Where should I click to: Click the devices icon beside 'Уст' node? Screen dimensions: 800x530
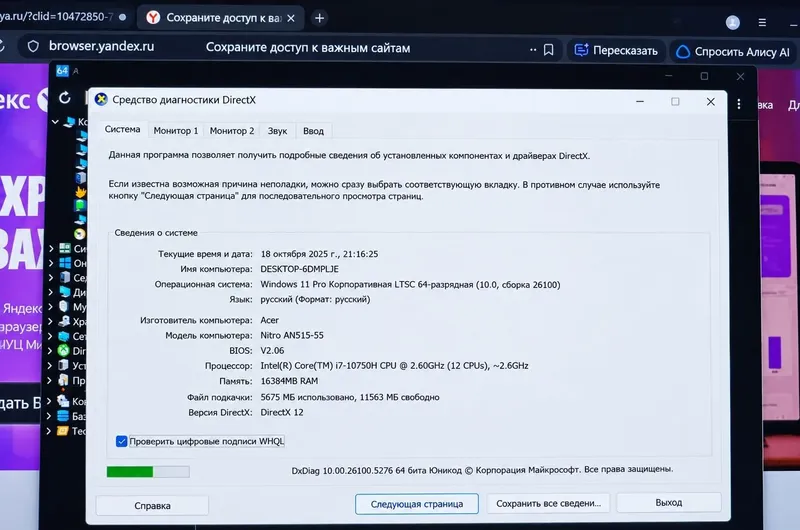pyautogui.click(x=63, y=365)
